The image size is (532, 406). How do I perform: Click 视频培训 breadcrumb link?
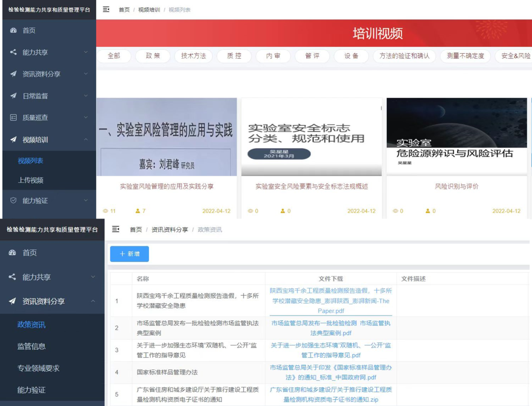(149, 10)
